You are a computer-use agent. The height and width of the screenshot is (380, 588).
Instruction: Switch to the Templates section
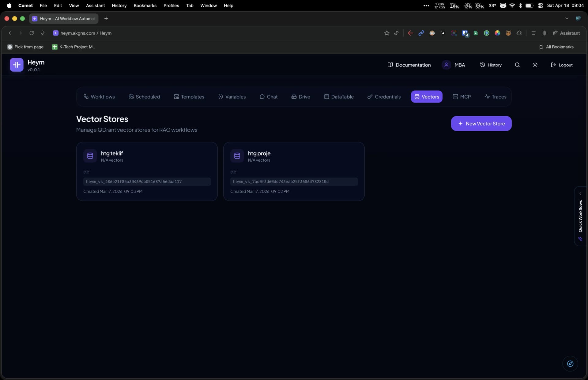click(x=189, y=96)
